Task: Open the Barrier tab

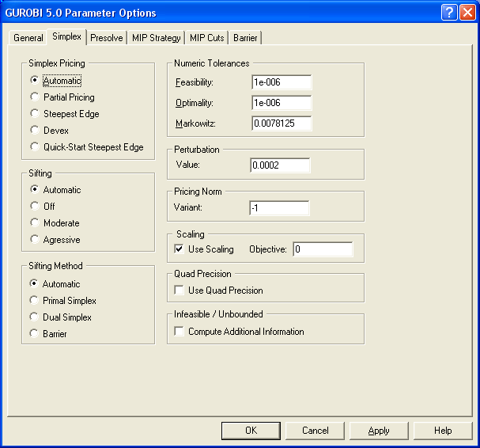Action: [x=245, y=38]
